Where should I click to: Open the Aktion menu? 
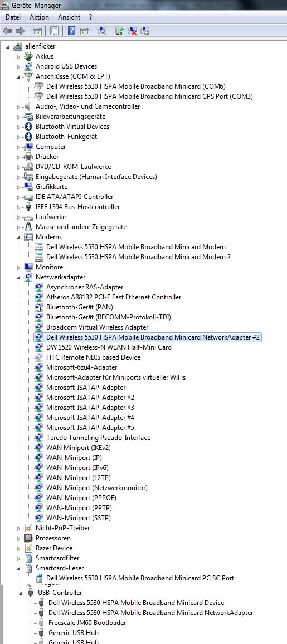39,17
